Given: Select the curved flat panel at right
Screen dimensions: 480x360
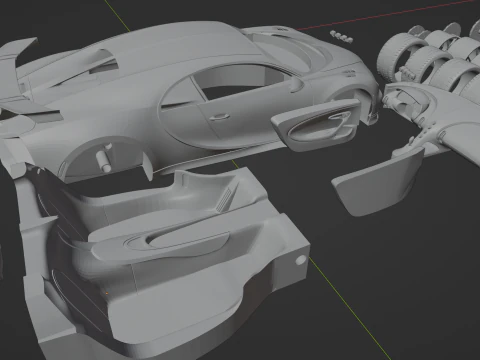Looking at the screenshot, I should tap(377, 182).
